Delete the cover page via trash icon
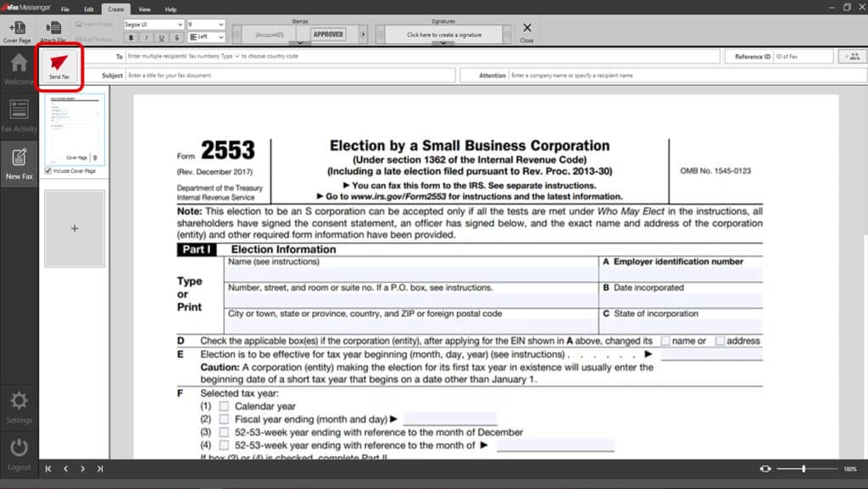Viewport: 868px width, 489px height. tap(95, 158)
